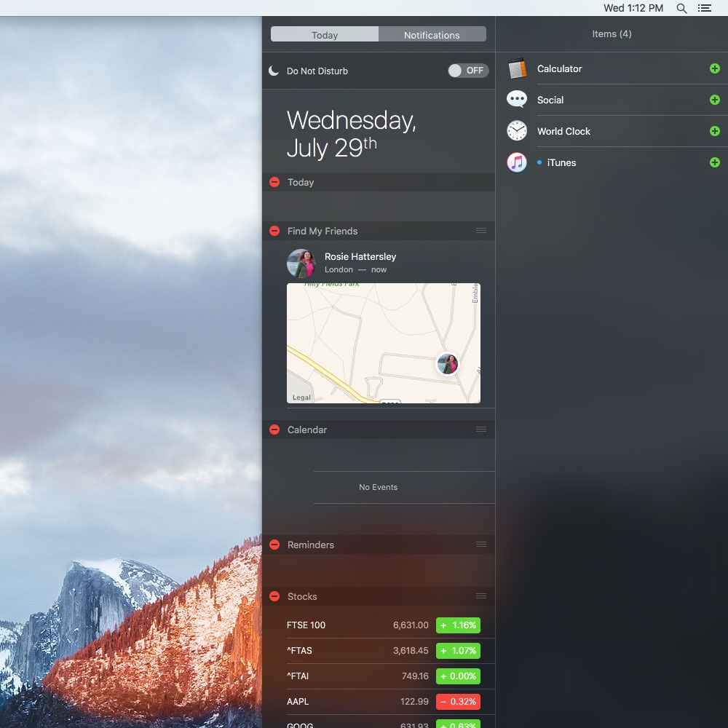Toggle the Do Not Disturb switch
The image size is (728, 728).
coord(468,71)
